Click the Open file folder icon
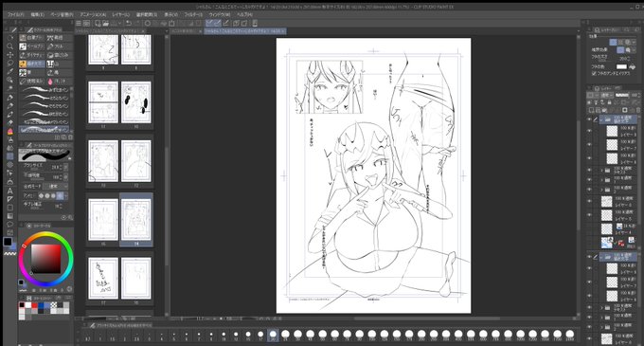Image resolution: width=644 pixels, height=346 pixels. coord(106,24)
